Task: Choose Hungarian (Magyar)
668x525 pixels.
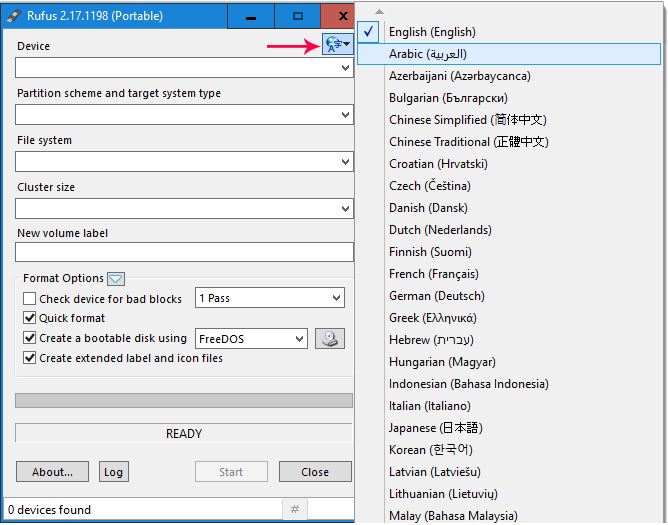Action: point(509,362)
